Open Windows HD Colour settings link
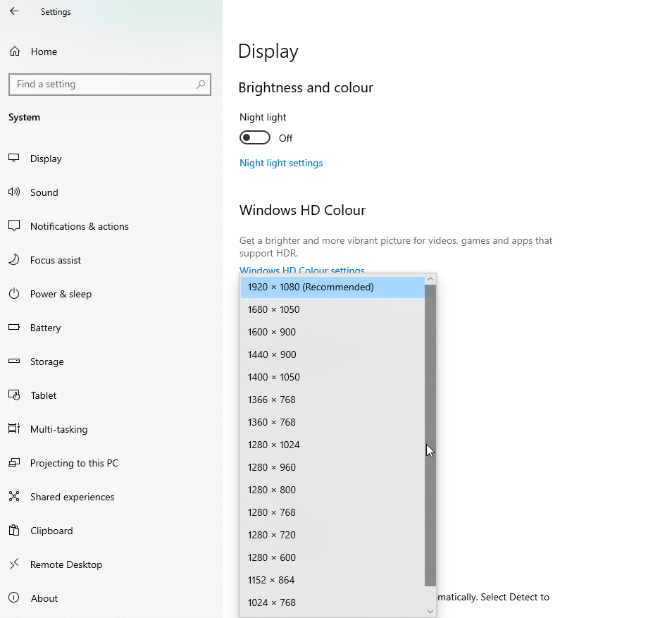Viewport: 672px width, 618px height. click(x=302, y=270)
